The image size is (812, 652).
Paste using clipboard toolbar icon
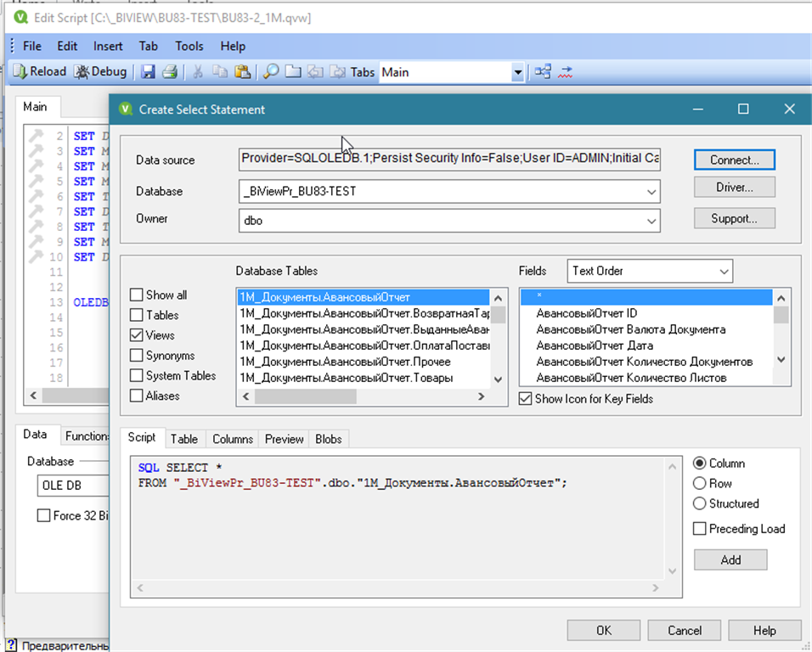(x=242, y=72)
